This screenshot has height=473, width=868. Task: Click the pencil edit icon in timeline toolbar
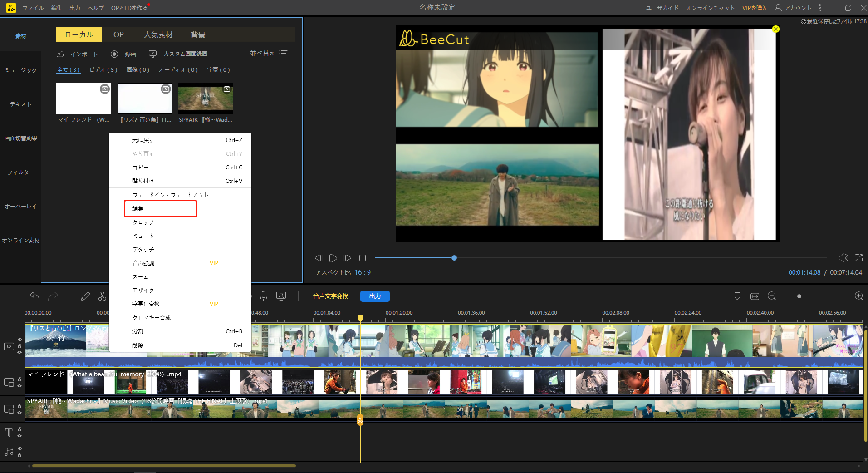point(85,296)
